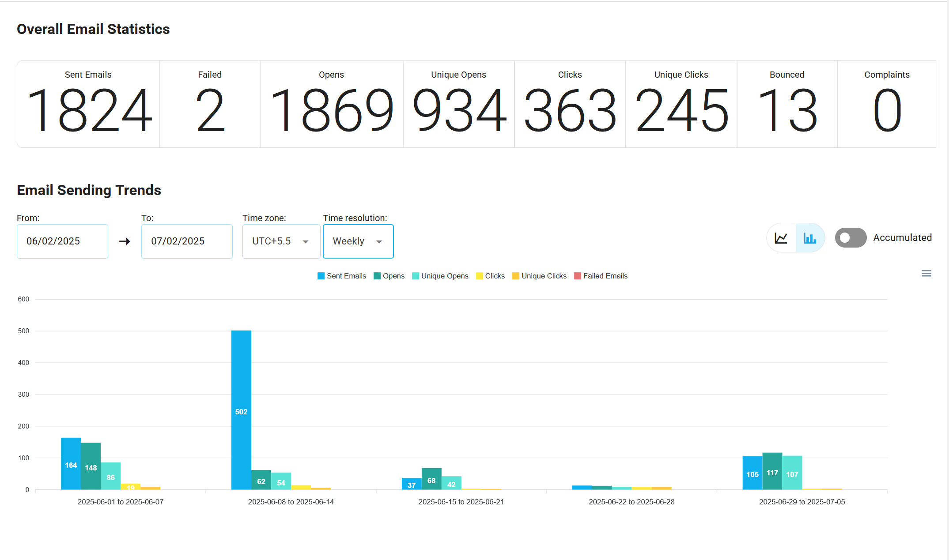Switch to line chart view
Viewport: 949px width, 560px height.
(x=781, y=238)
